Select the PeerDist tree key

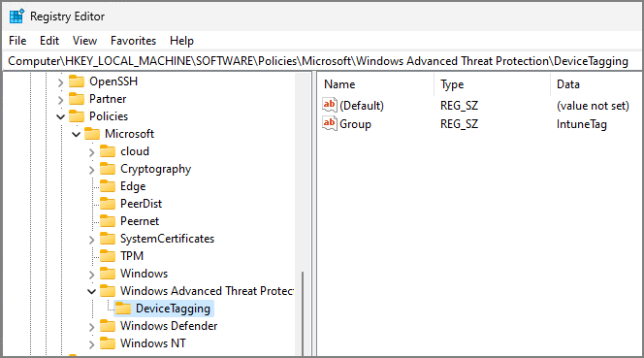(x=141, y=204)
